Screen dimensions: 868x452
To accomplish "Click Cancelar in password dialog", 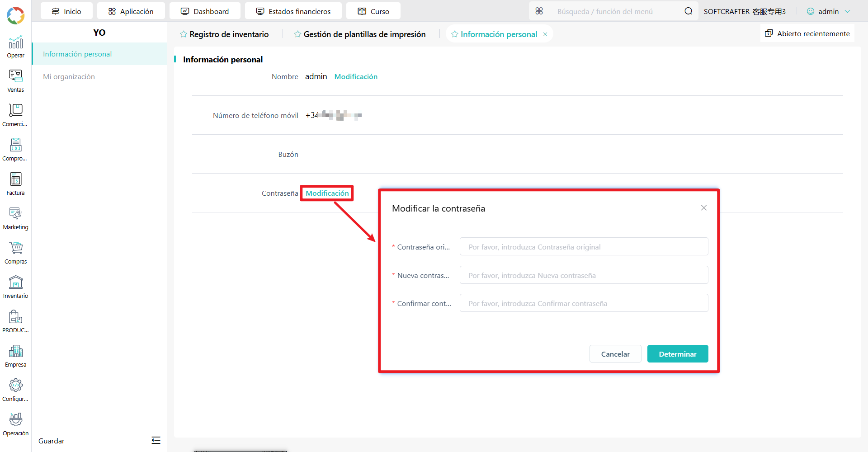I will [x=615, y=354].
